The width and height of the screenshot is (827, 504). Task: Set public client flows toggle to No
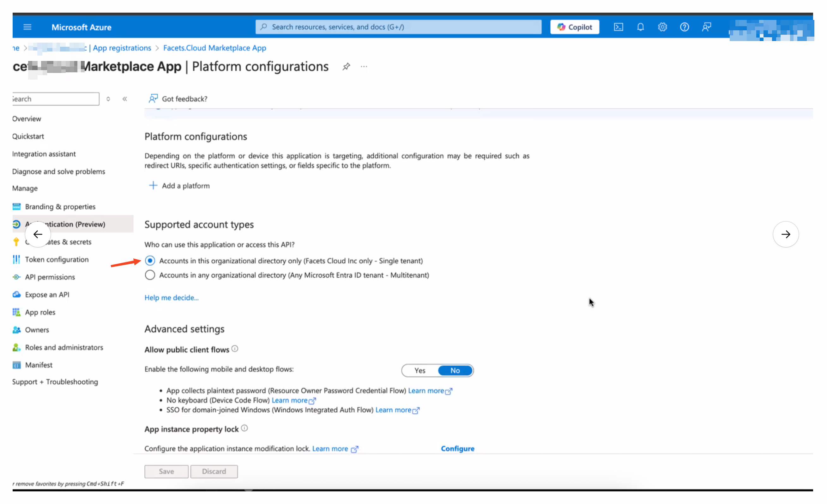tap(455, 370)
